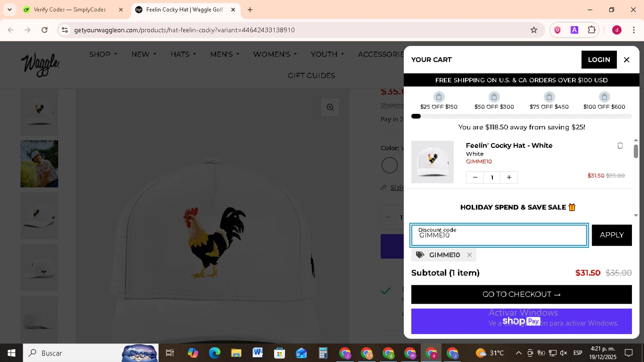Expand the MEN'S menu
The image size is (644, 362).
225,55
